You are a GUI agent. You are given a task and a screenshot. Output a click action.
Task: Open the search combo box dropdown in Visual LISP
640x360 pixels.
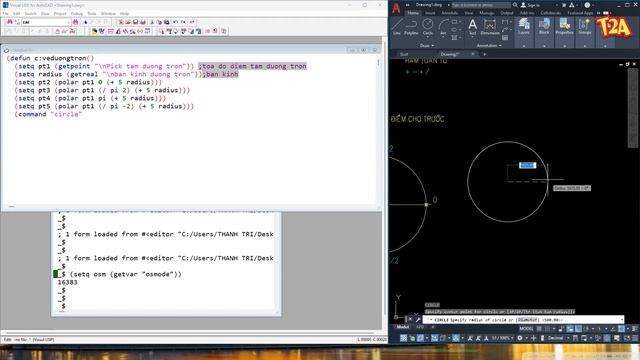pyautogui.click(x=68, y=22)
